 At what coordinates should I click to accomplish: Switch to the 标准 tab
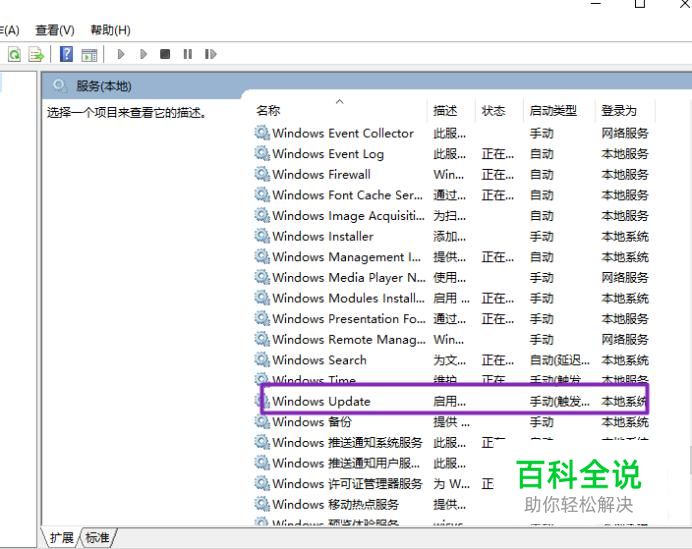tap(98, 538)
